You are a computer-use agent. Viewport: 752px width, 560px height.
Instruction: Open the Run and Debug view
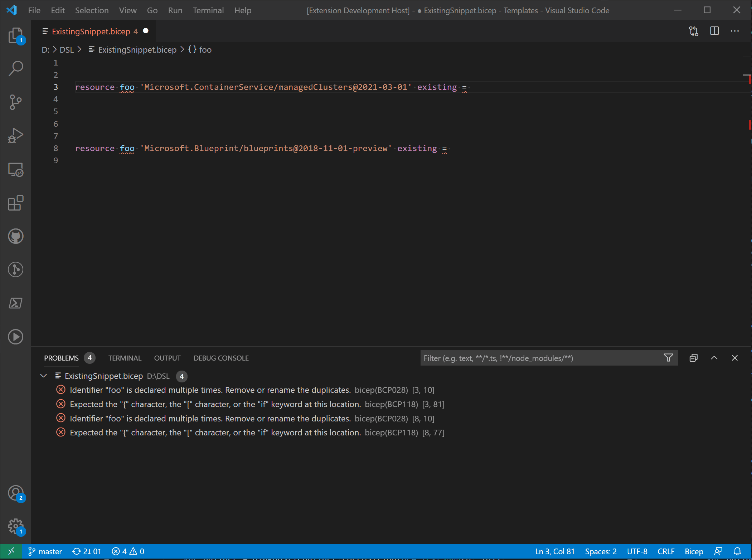click(16, 135)
